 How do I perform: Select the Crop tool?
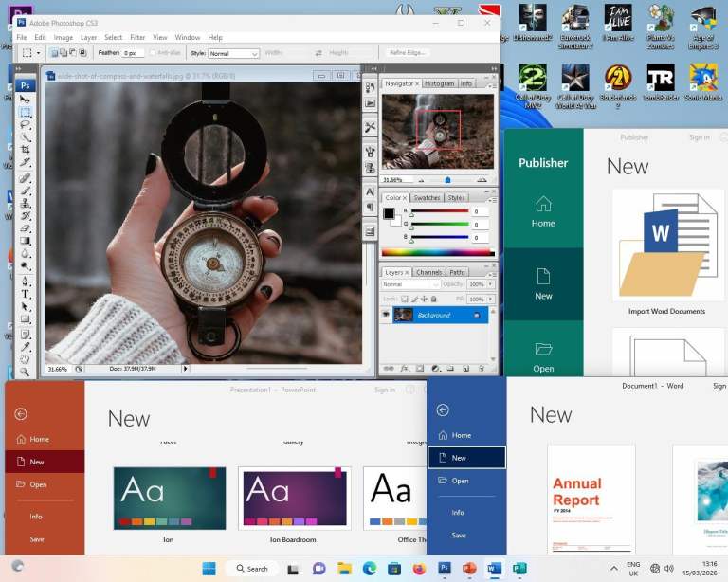[26, 150]
